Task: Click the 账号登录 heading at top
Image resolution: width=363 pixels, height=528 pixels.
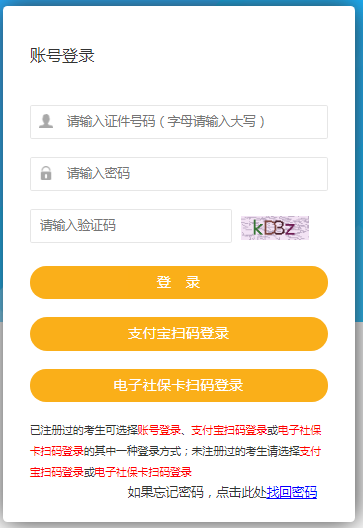Action: pyautogui.click(x=62, y=55)
